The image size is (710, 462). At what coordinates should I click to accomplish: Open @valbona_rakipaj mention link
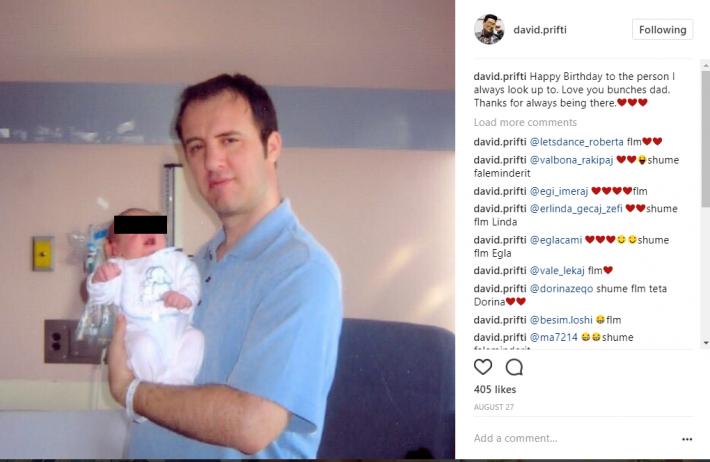coord(571,160)
